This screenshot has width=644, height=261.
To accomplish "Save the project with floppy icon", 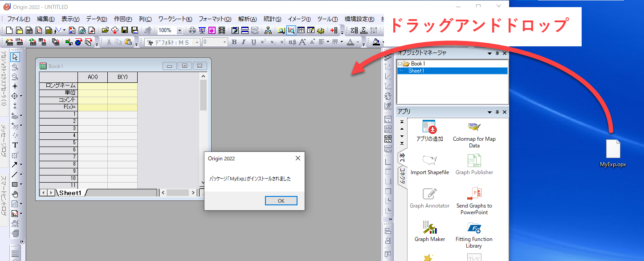I will coord(125,30).
